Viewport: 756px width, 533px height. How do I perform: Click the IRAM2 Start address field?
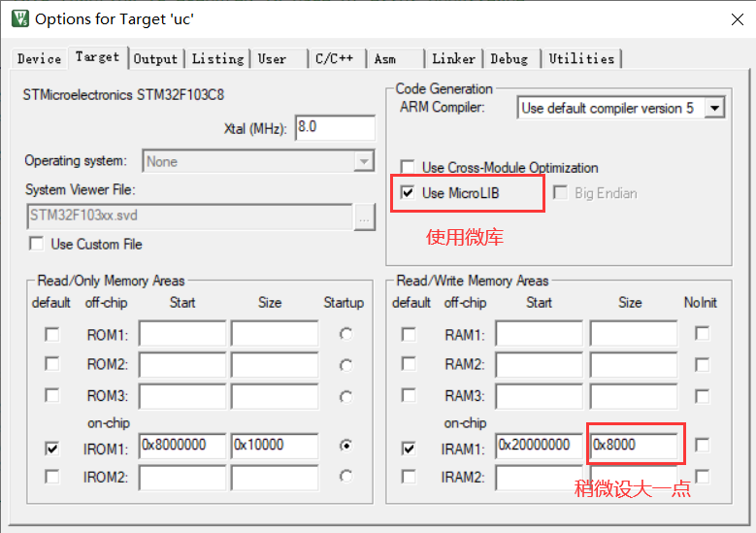[x=539, y=478]
